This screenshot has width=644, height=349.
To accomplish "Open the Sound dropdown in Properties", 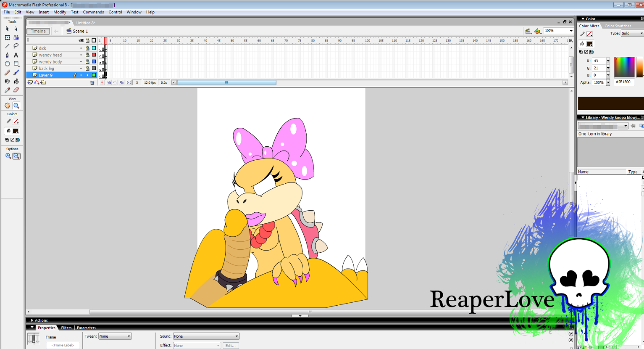I will pyautogui.click(x=206, y=336).
